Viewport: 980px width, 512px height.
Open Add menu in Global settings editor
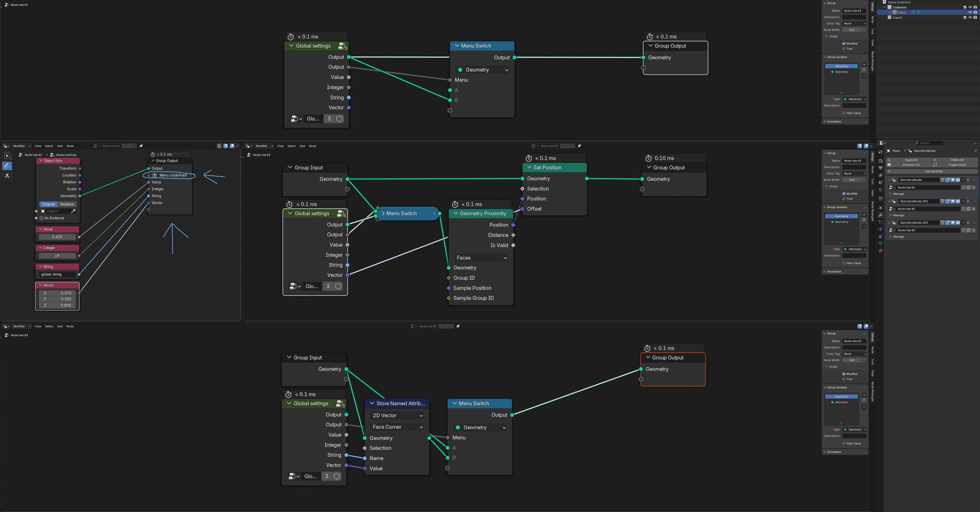coord(60,146)
